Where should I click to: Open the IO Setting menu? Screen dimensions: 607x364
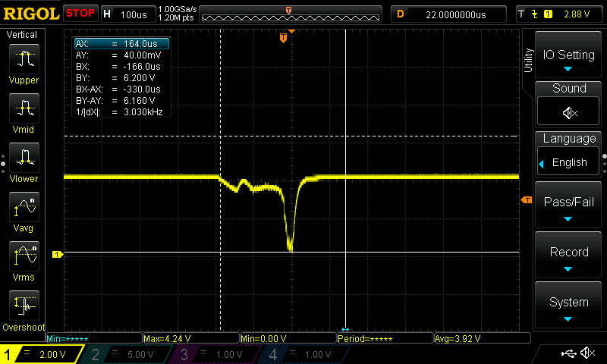(568, 55)
